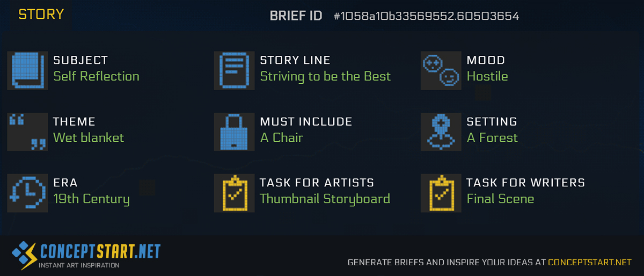
Task: Click 'Striving to be the Best' text
Action: pos(326,76)
